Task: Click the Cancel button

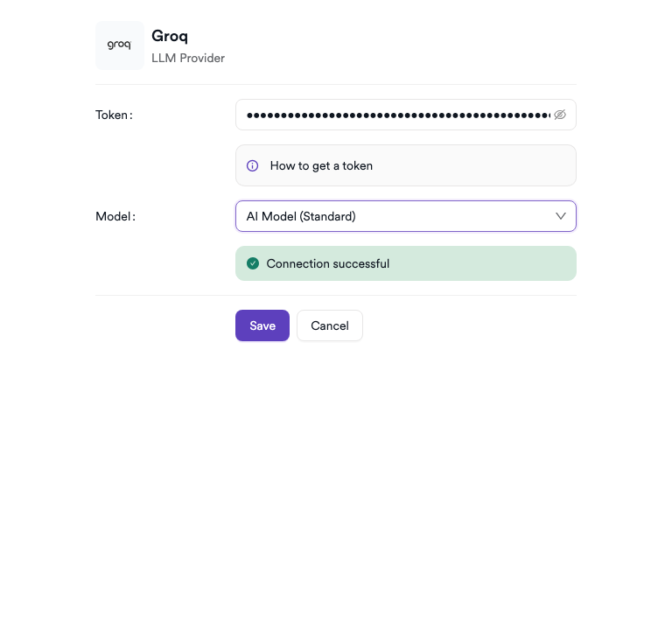Action: pyautogui.click(x=330, y=325)
